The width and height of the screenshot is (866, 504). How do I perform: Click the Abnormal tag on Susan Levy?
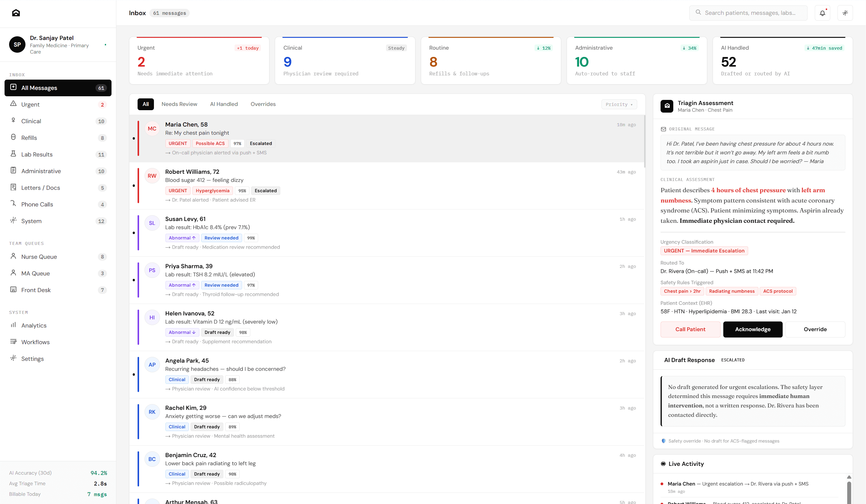coord(182,238)
